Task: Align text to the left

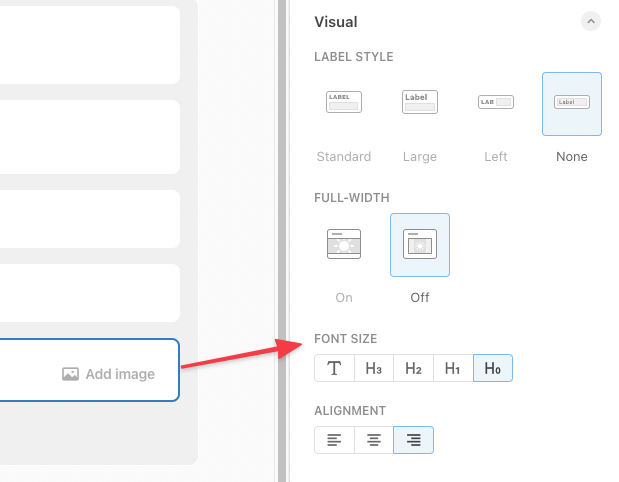Action: tap(334, 440)
